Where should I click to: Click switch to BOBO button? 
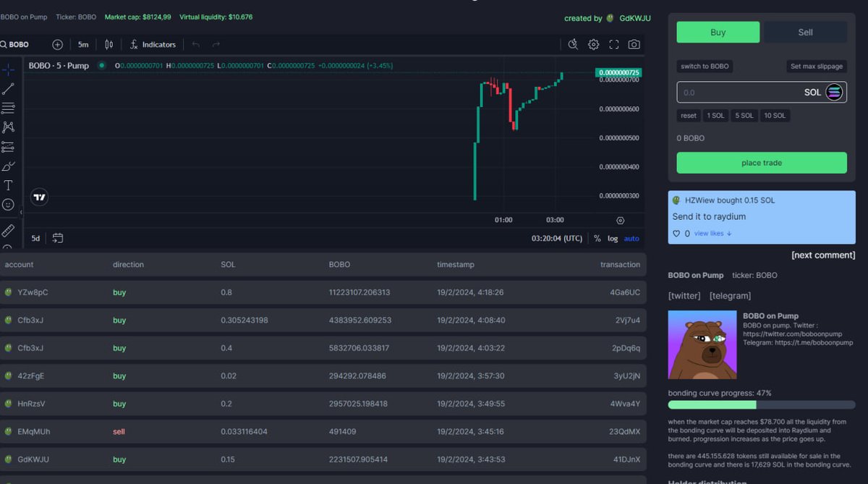(x=705, y=66)
